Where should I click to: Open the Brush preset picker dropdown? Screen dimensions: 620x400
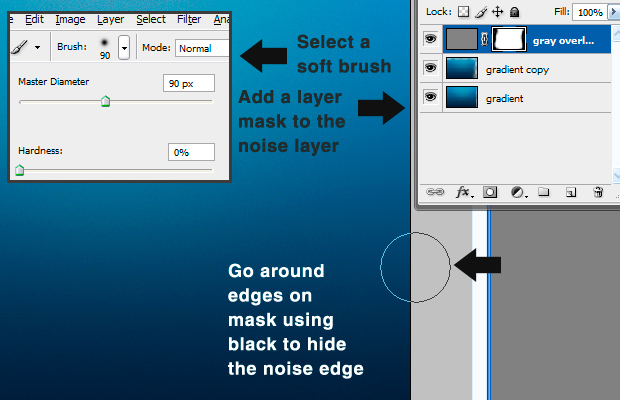click(x=124, y=47)
